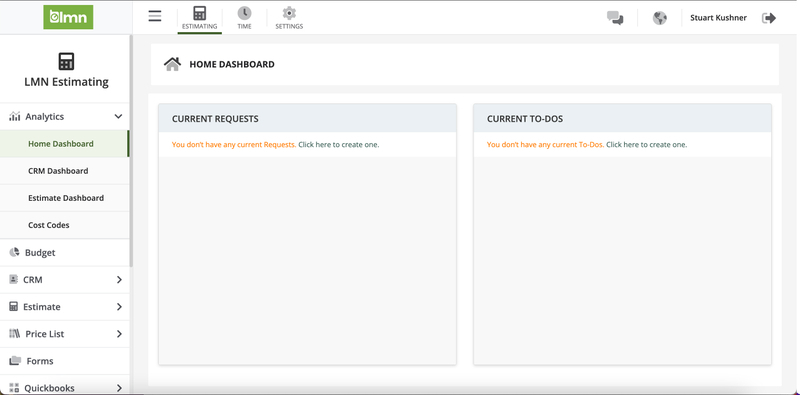
Task: Select the Estimating calculator tab
Action: click(x=199, y=18)
